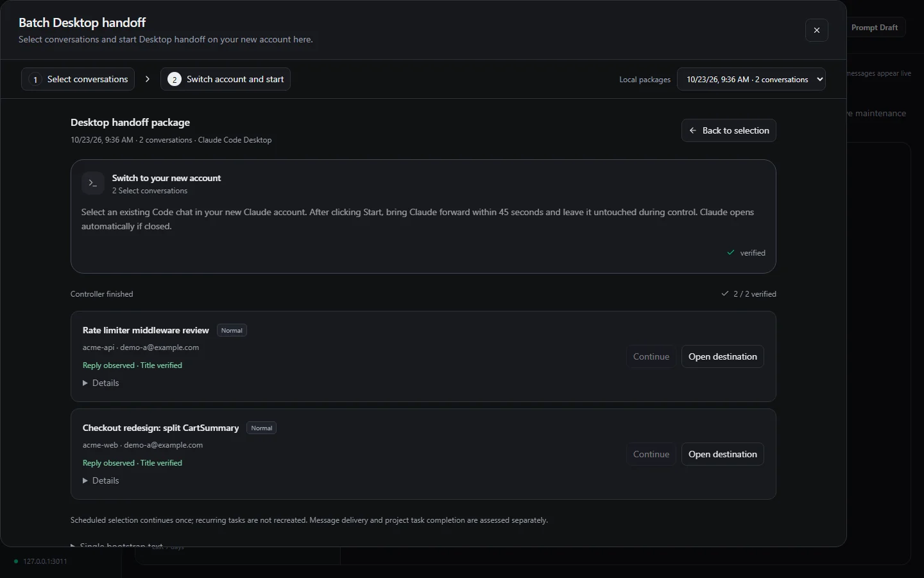Click the Controller finished status text
Screen dimensions: 924x578
click(x=102, y=294)
